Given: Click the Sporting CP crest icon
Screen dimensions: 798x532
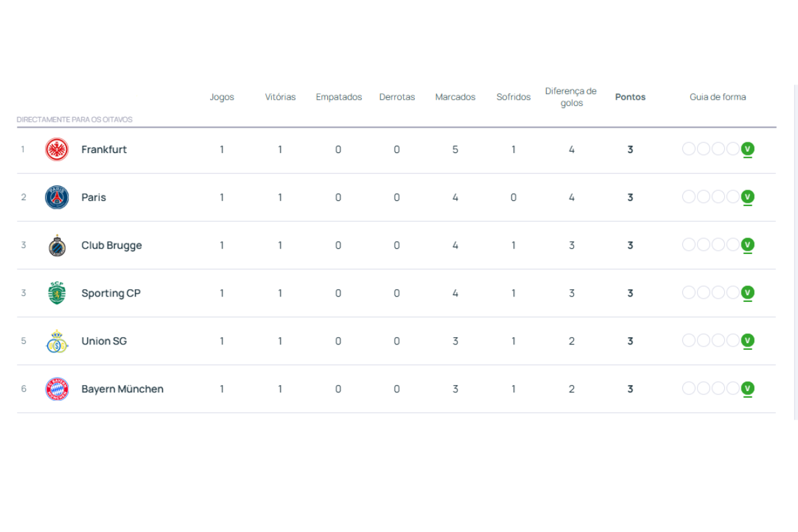Looking at the screenshot, I should point(57,293).
